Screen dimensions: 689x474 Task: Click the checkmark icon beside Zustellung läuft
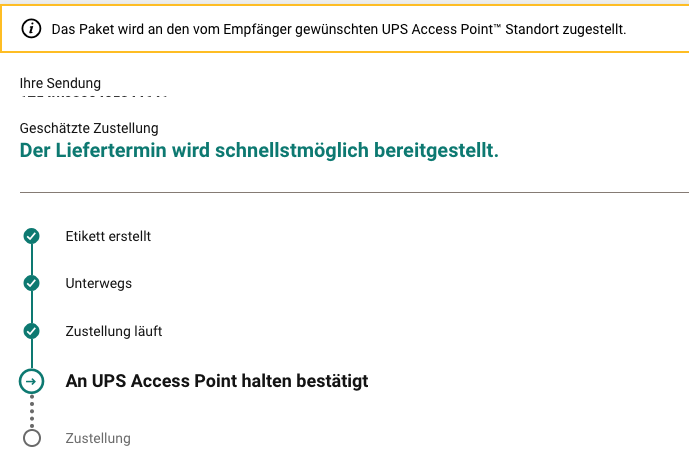pos(31,331)
